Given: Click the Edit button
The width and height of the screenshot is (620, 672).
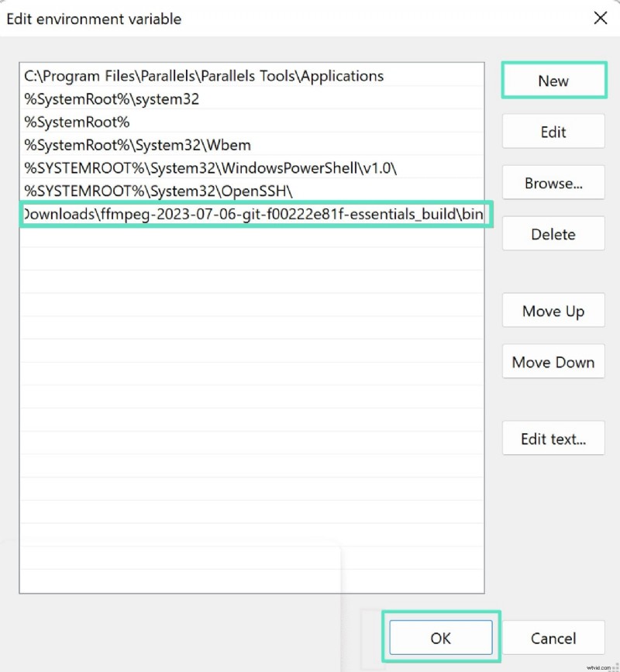Looking at the screenshot, I should pyautogui.click(x=553, y=132).
